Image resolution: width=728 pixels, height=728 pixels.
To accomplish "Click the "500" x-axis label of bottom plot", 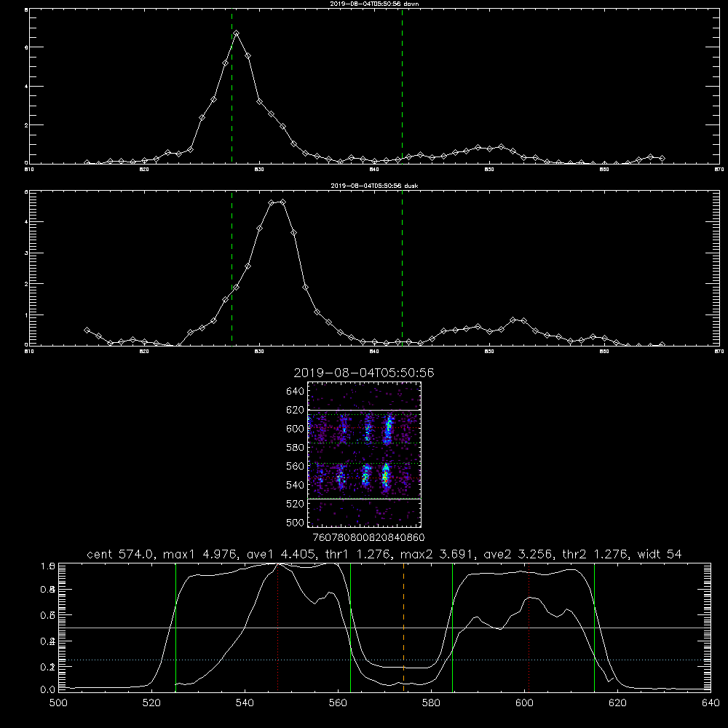I will [58, 703].
